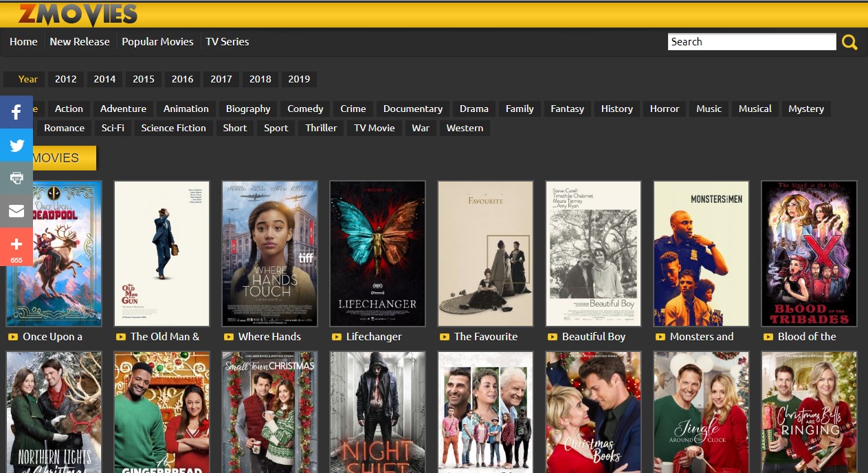Open Monsters and Men poster
The height and width of the screenshot is (473, 868).
point(701,254)
